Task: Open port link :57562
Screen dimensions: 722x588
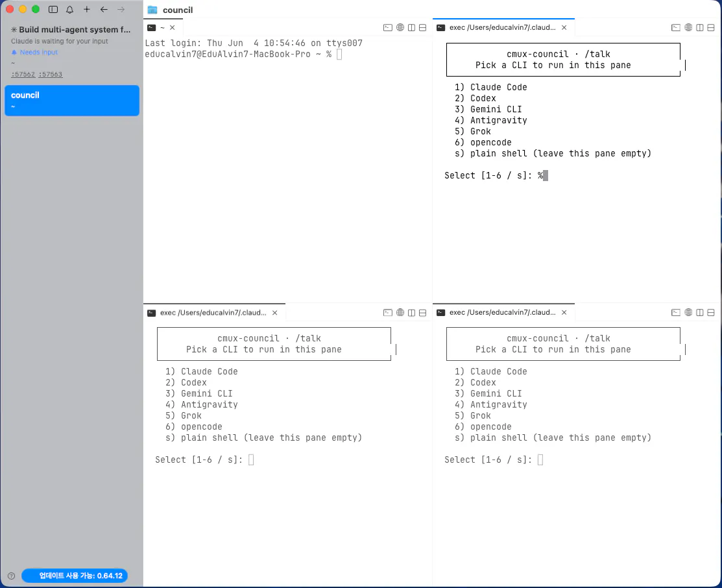Action: tap(23, 74)
